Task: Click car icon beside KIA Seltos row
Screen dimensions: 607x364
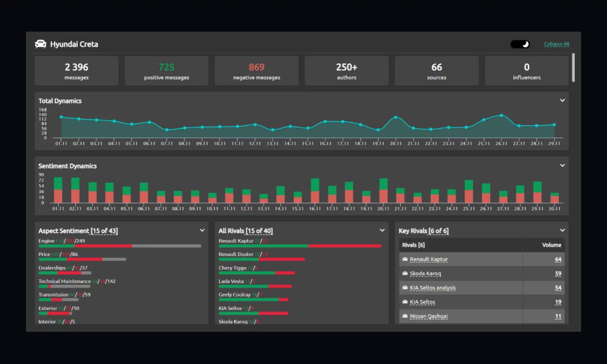Action: pyautogui.click(x=405, y=302)
